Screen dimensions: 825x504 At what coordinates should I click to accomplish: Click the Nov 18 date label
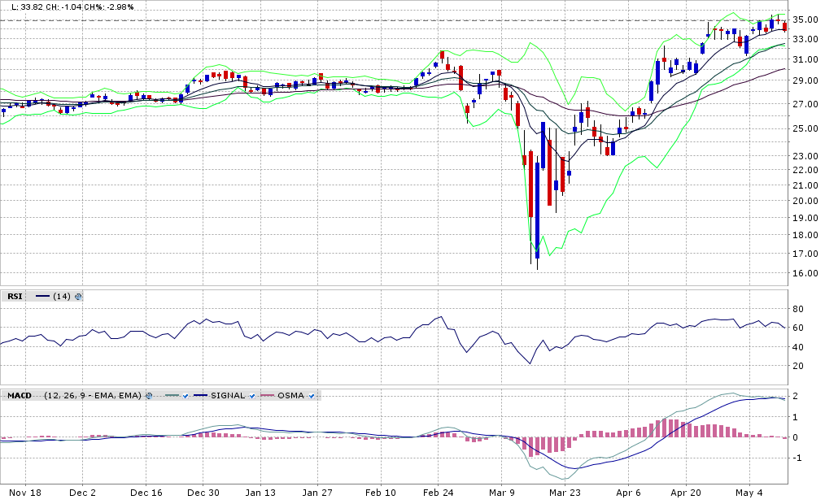tap(25, 493)
